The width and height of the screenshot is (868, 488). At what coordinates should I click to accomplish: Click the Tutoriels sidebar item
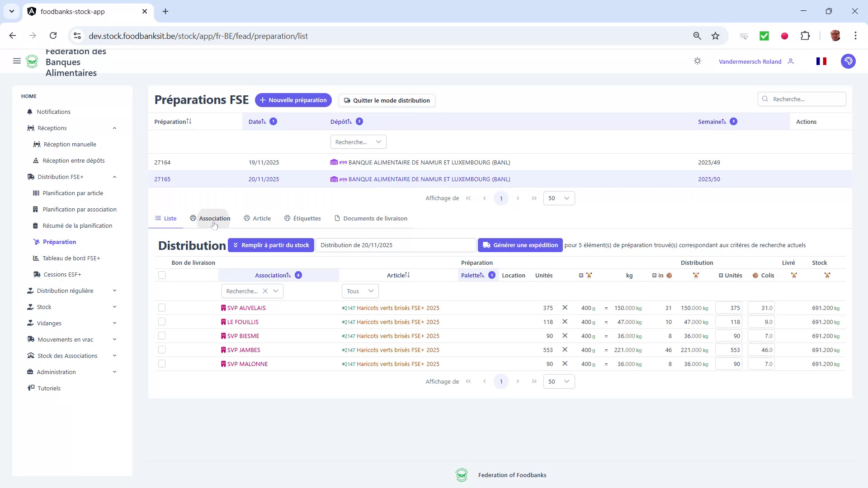point(49,388)
